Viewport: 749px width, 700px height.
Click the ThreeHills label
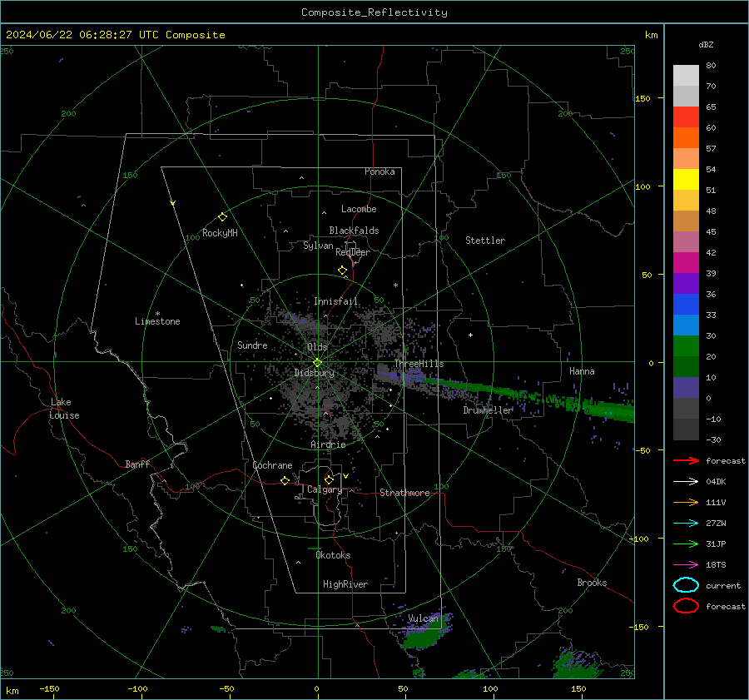(x=419, y=364)
